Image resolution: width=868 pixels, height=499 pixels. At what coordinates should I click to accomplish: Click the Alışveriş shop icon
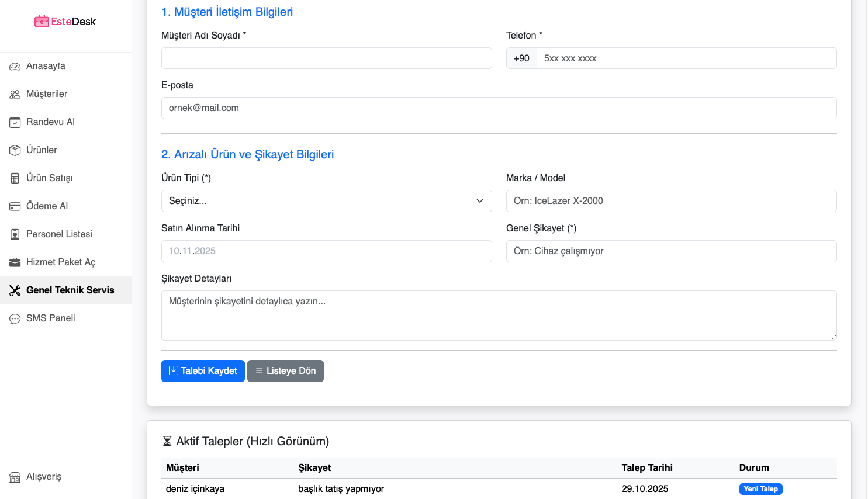(15, 477)
